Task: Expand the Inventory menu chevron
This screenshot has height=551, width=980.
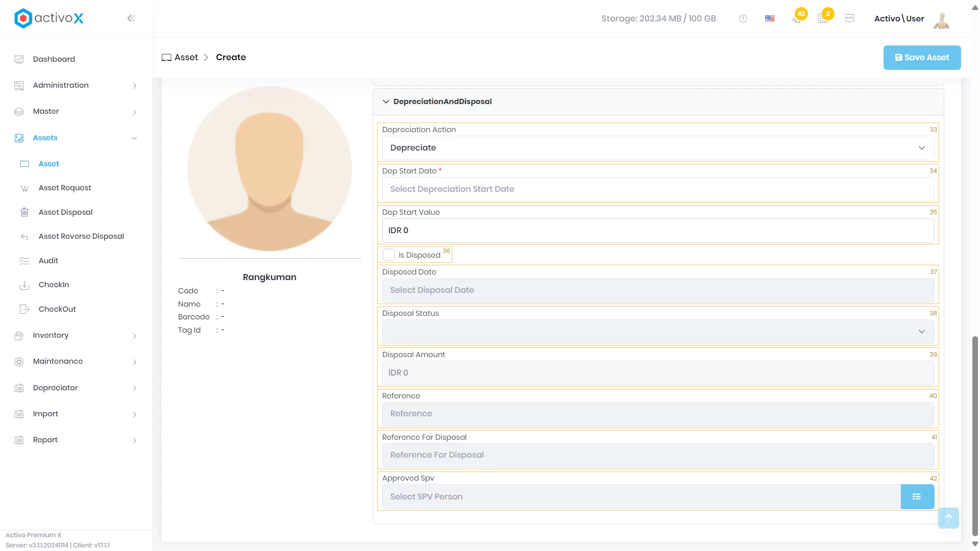Action: [x=134, y=336]
